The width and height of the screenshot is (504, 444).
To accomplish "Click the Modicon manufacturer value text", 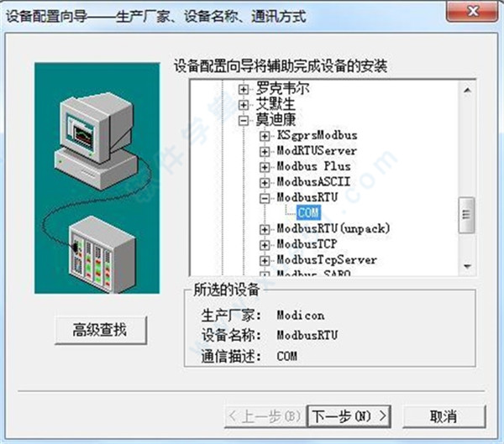I will pos(301,316).
